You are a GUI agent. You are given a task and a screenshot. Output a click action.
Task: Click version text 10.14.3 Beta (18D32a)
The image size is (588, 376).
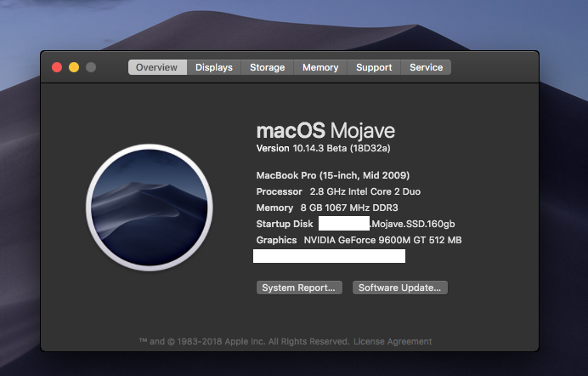pos(342,148)
